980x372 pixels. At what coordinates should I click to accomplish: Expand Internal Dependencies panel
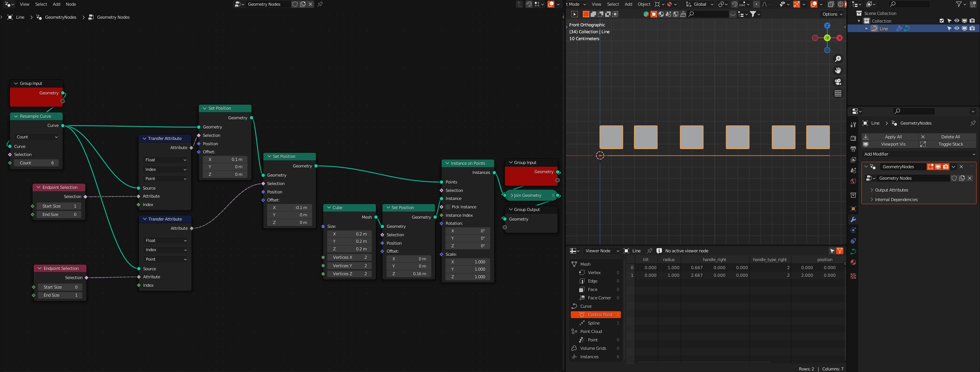896,200
